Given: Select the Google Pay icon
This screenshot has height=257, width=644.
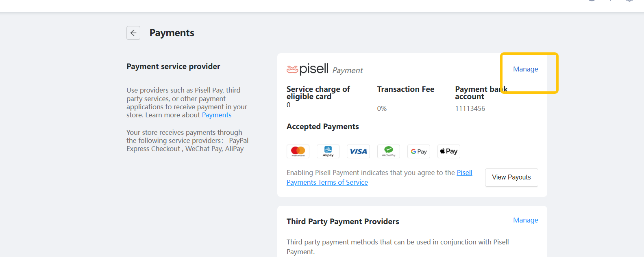Looking at the screenshot, I should [418, 151].
